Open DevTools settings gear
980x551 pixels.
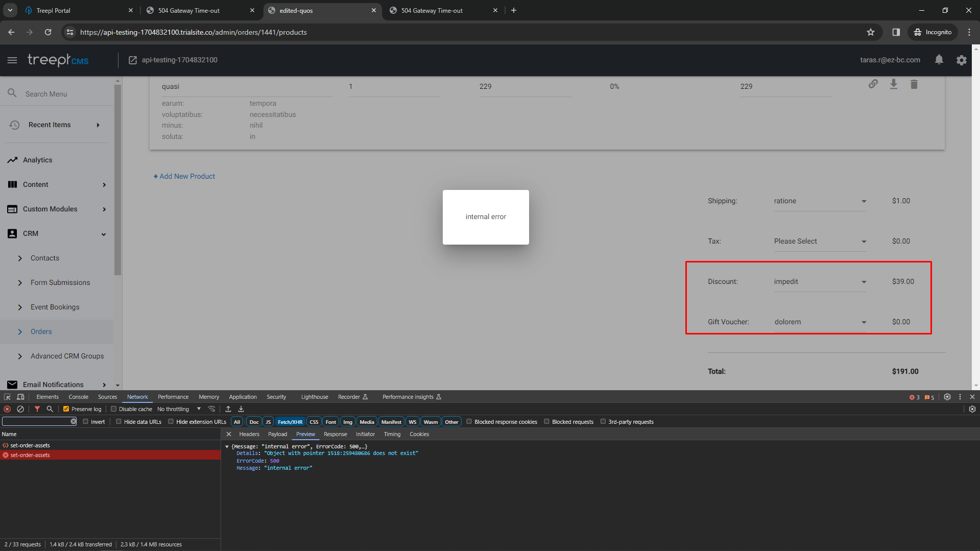947,397
